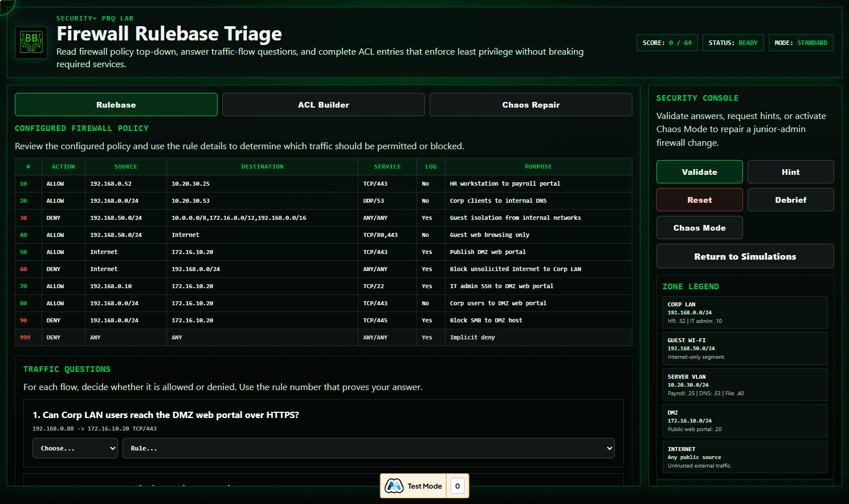The width and height of the screenshot is (849, 504).
Task: Click TCP/80,443 service in rule 40
Action: (x=381, y=235)
